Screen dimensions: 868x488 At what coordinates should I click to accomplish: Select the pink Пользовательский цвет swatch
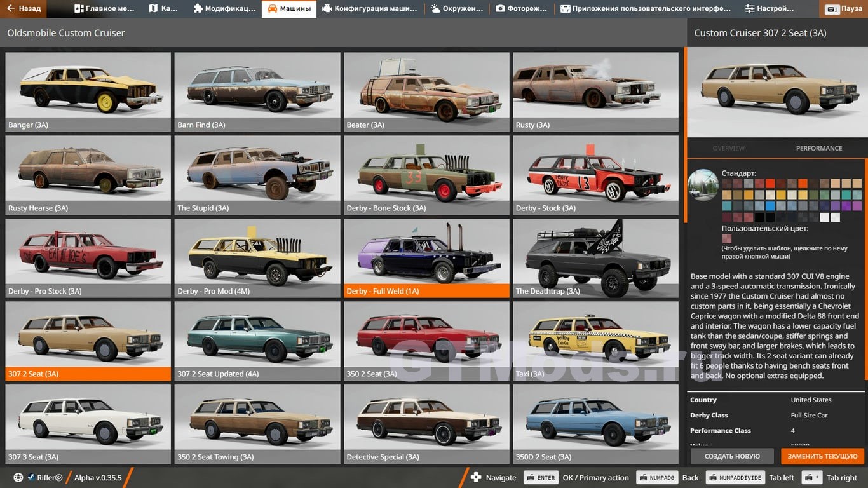tap(726, 239)
